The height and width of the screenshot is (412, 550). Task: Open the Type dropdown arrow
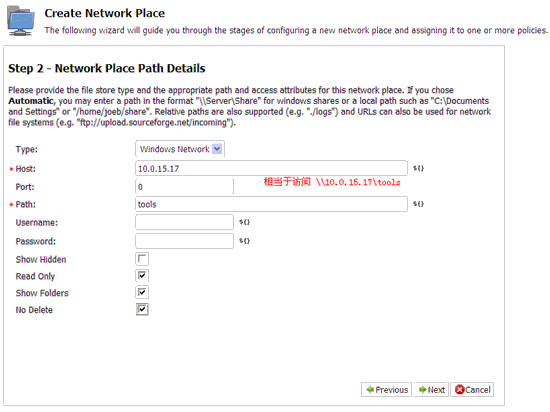pyautogui.click(x=217, y=149)
